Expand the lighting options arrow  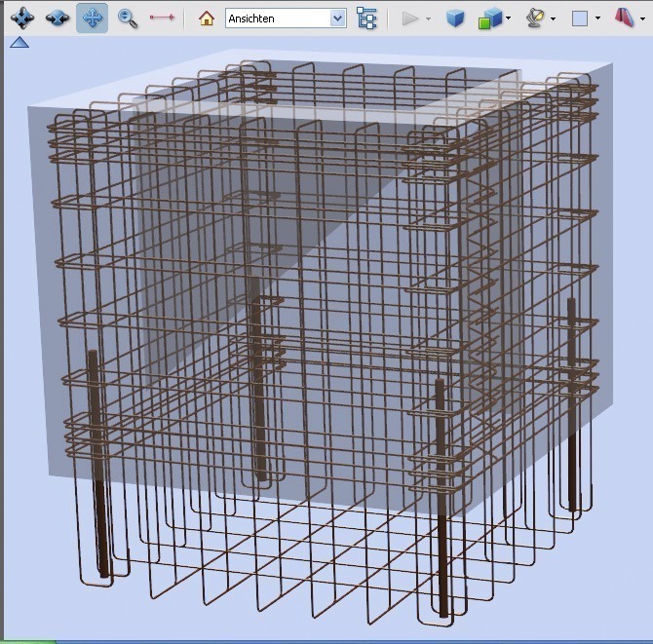[553, 19]
